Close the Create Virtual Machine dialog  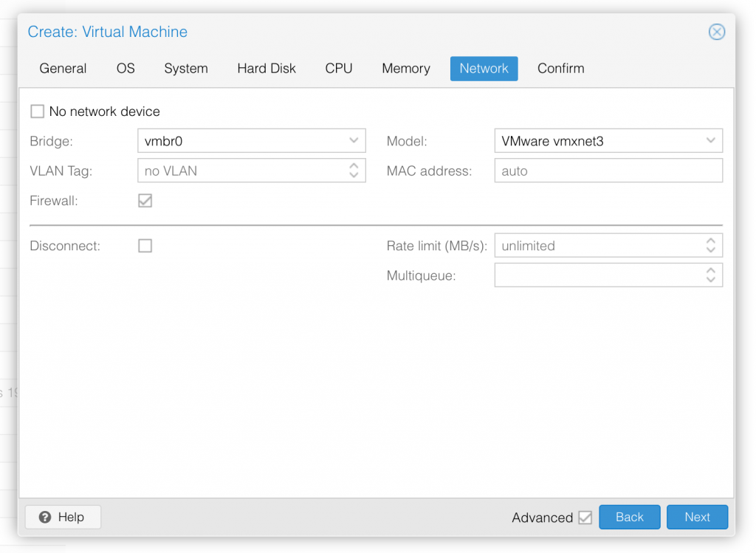716,32
